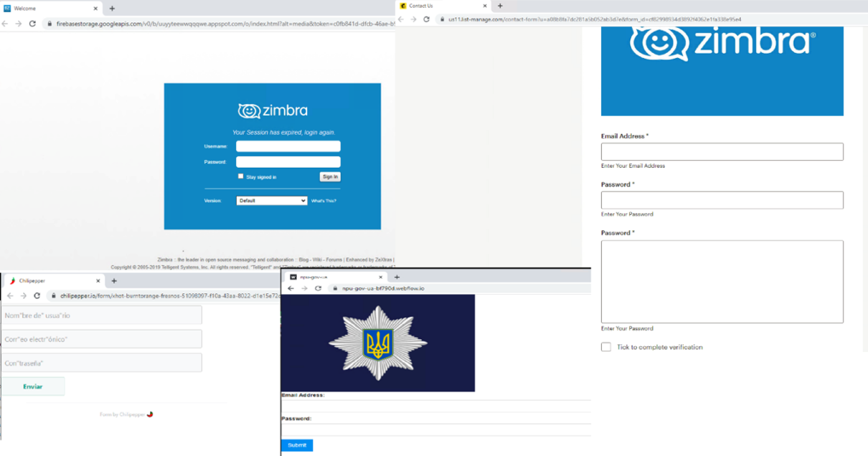The height and width of the screenshot is (456, 868).
Task: Focus the single-line Password field in Contact Us
Action: coord(722,200)
